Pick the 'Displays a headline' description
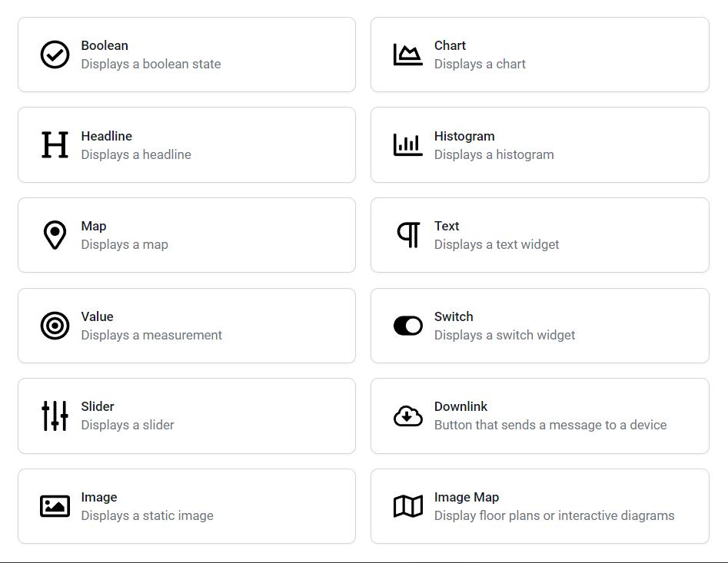This screenshot has height=563, width=728. point(136,154)
